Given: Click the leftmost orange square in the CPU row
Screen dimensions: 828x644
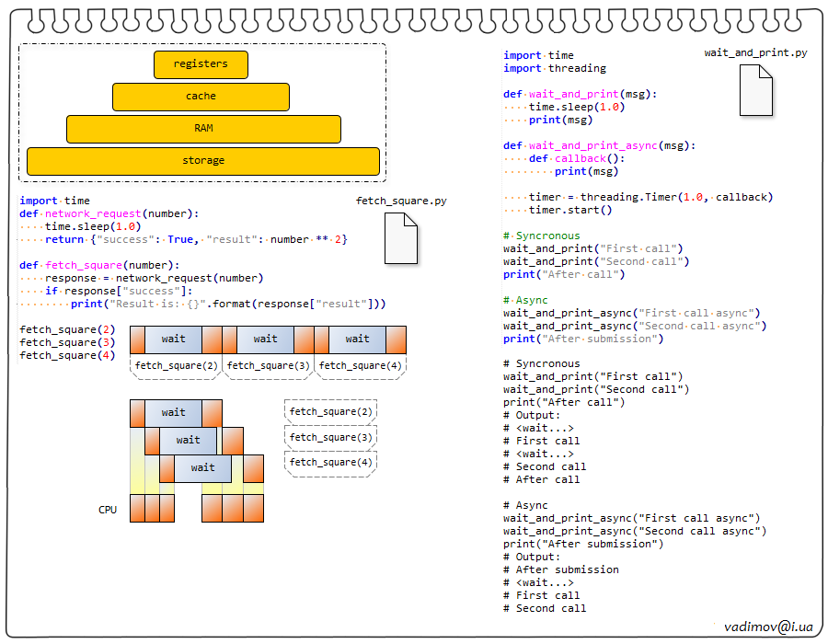Looking at the screenshot, I should [x=137, y=509].
